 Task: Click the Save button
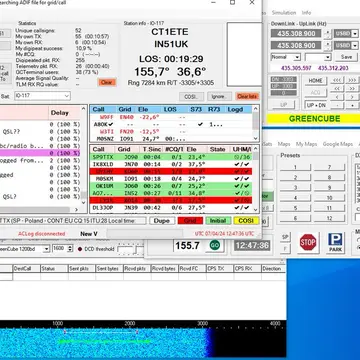[346, 57]
